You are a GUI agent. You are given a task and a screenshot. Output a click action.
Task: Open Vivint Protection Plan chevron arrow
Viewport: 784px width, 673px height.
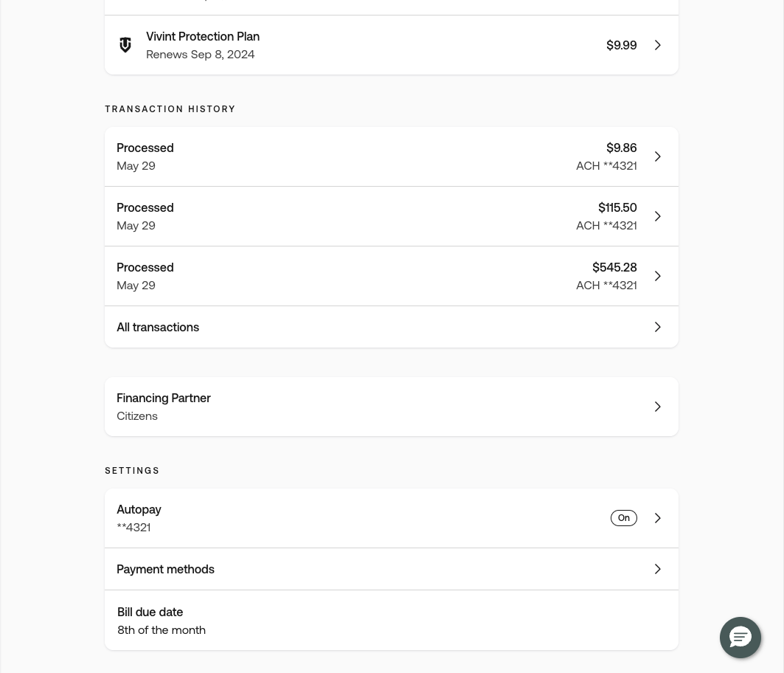657,45
